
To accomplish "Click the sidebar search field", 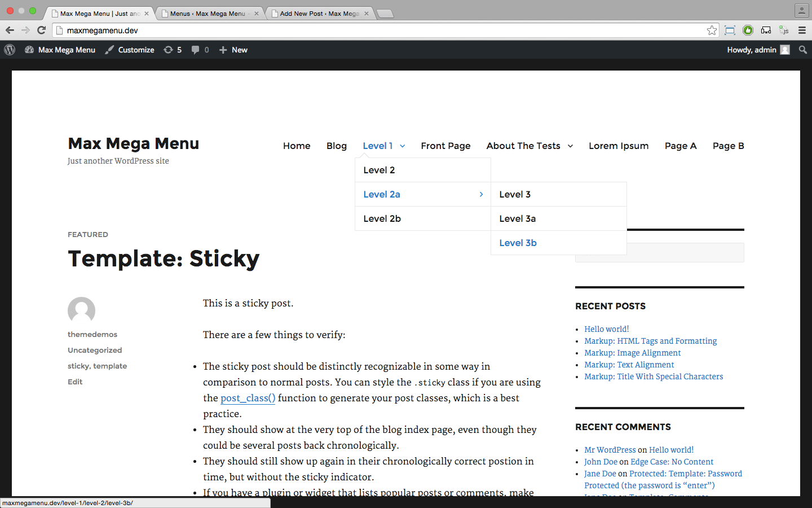I will tap(660, 253).
